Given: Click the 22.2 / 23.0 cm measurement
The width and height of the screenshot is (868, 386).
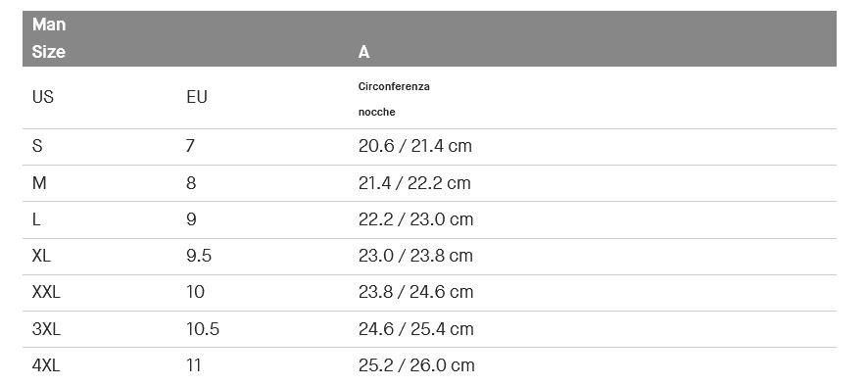Looking at the screenshot, I should 415,219.
